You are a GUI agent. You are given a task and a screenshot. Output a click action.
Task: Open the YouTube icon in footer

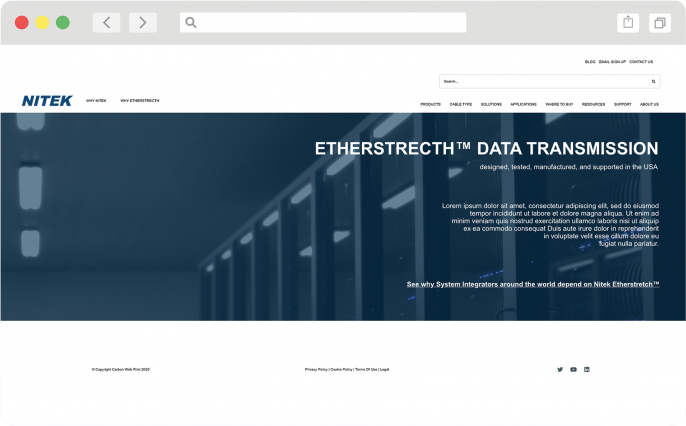(x=573, y=370)
